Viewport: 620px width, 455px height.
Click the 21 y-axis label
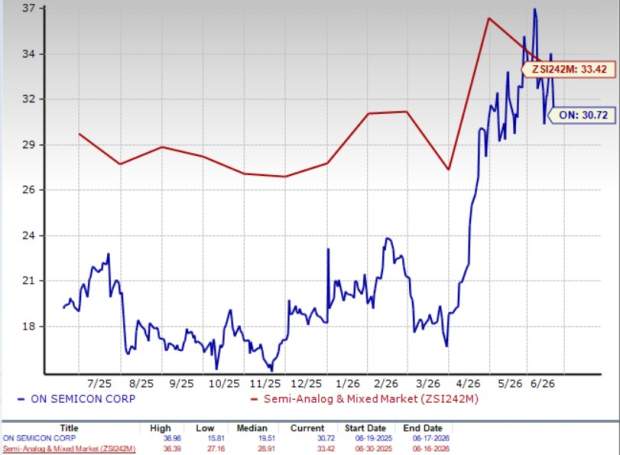pyautogui.click(x=29, y=281)
